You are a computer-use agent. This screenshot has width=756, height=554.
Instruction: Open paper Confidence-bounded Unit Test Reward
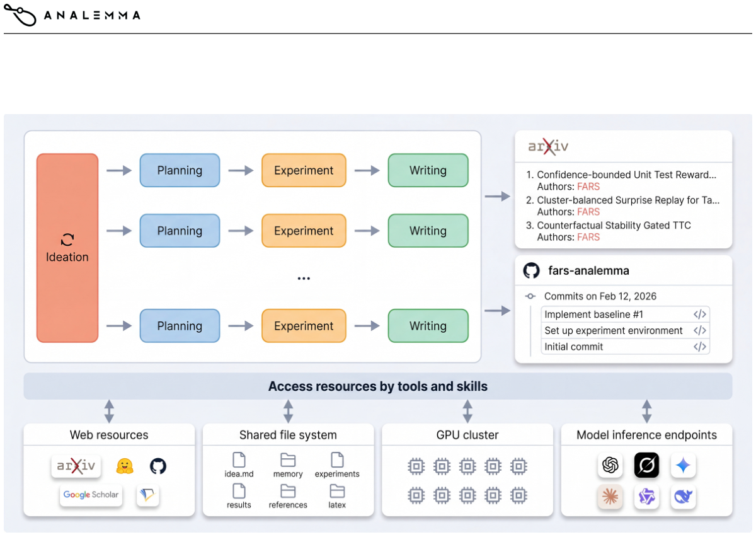[627, 175]
